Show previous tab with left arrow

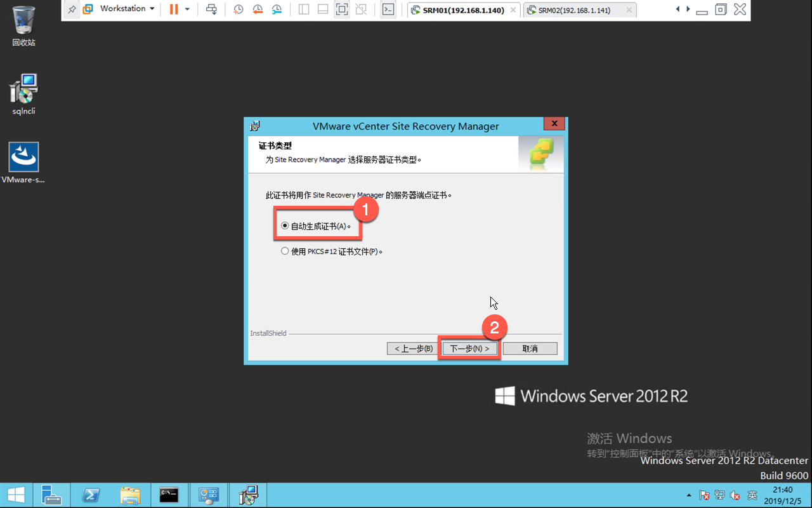point(678,9)
